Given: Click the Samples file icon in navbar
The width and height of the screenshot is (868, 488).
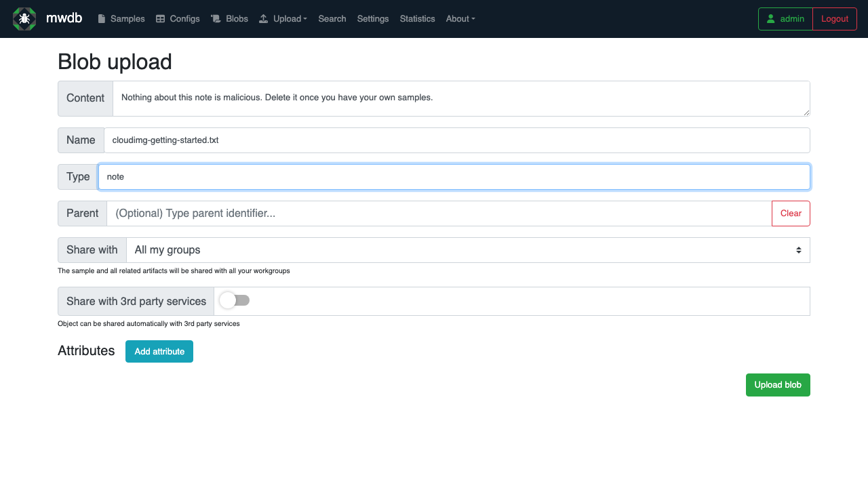Looking at the screenshot, I should click(102, 19).
